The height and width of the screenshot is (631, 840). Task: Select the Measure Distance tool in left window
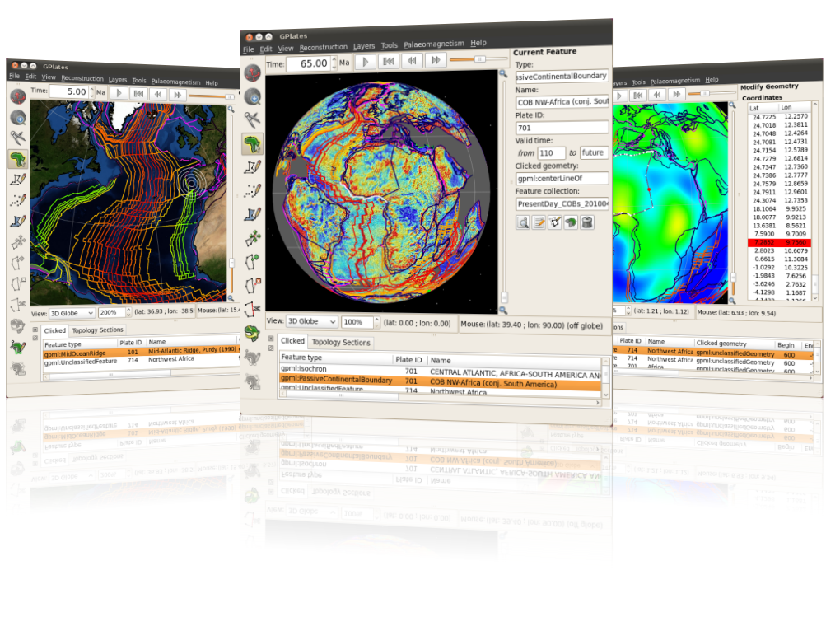[17, 138]
